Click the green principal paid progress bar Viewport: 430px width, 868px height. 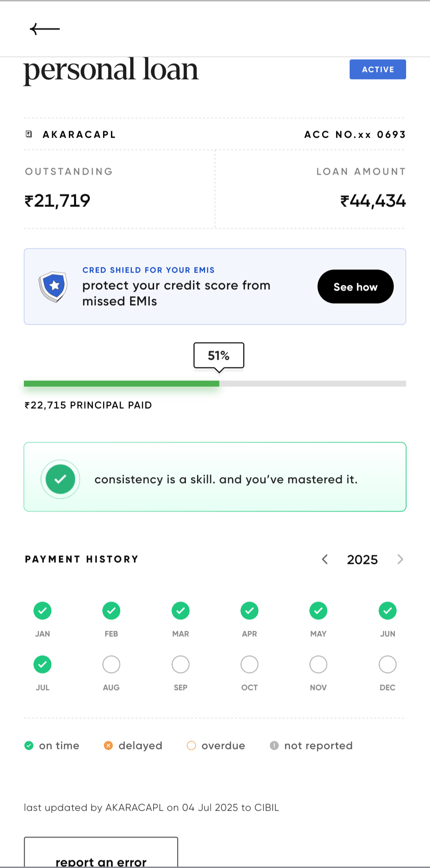coord(121,384)
